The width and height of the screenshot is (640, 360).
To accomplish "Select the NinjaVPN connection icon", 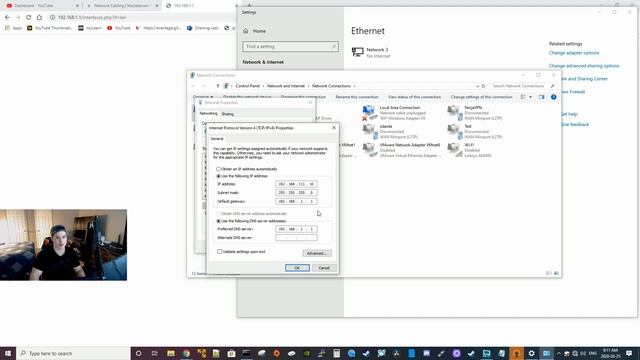I will 454,113.
